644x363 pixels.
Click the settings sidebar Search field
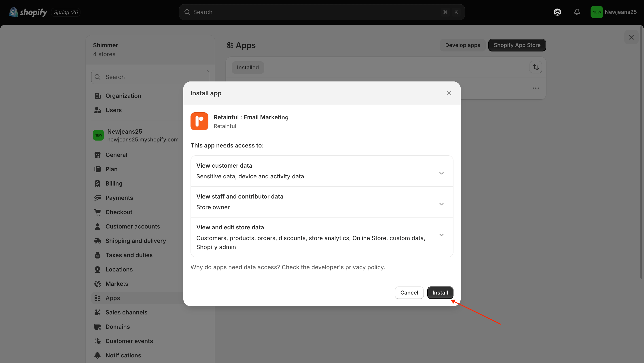[x=150, y=77]
